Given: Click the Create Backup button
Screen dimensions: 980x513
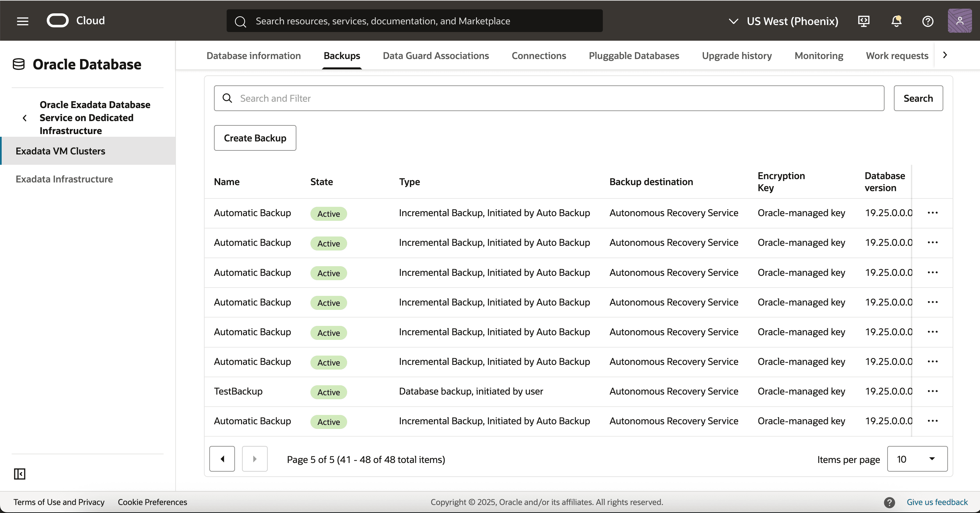Looking at the screenshot, I should click(x=255, y=138).
